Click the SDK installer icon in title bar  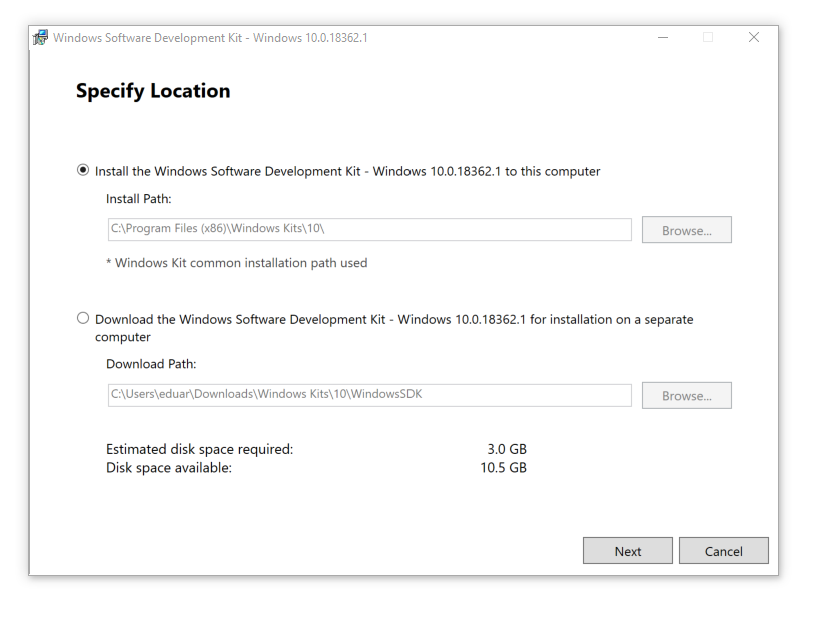(x=41, y=38)
